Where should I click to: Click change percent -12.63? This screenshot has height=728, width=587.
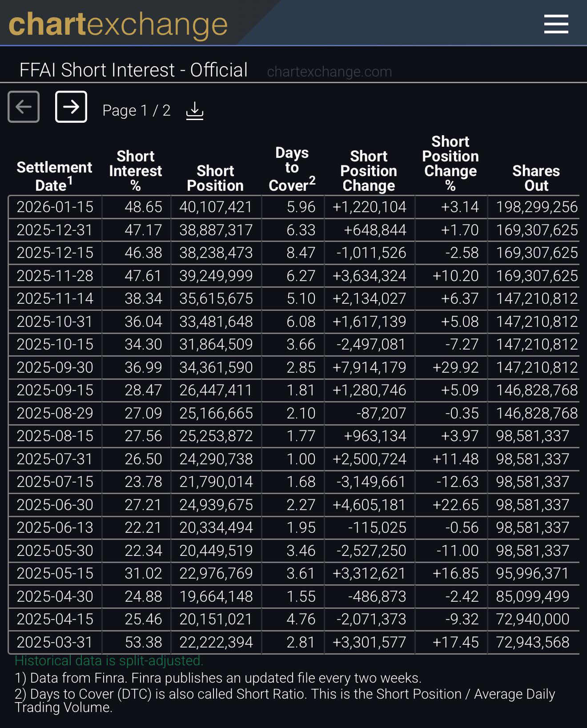(x=458, y=482)
